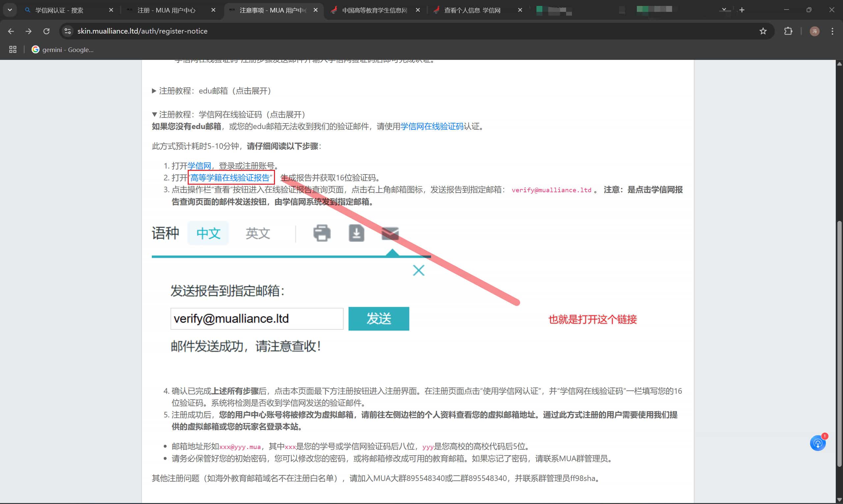The width and height of the screenshot is (843, 504).
Task: Collapse the 学信网在线验证码 tutorial section
Action: [228, 115]
